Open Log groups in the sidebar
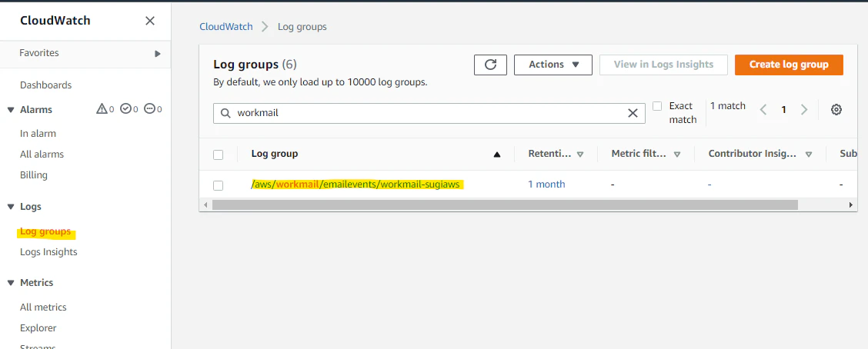This screenshot has height=349, width=868. point(45,231)
